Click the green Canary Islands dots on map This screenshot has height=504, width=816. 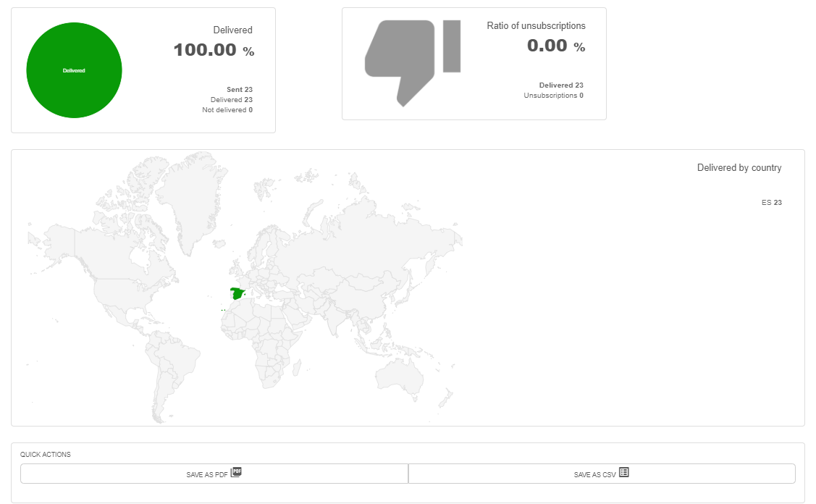(223, 311)
